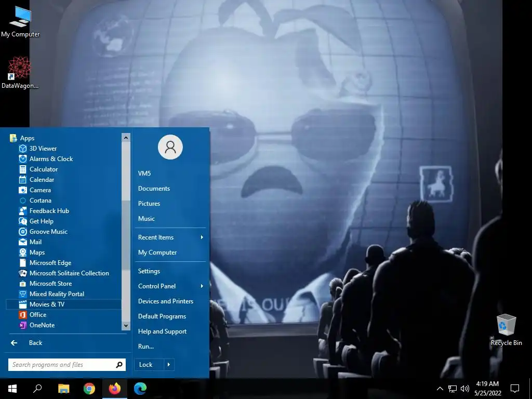Open Documents from Start menu
The height and width of the screenshot is (399, 532).
[x=154, y=189]
